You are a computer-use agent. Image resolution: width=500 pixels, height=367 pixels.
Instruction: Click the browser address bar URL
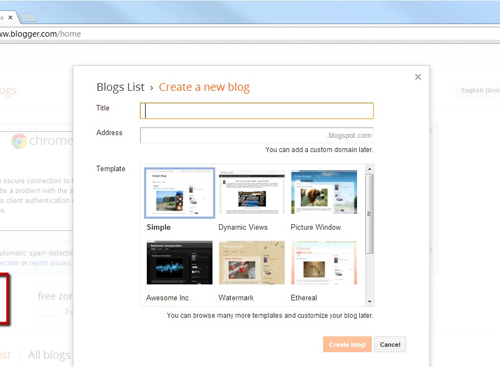[x=40, y=34]
